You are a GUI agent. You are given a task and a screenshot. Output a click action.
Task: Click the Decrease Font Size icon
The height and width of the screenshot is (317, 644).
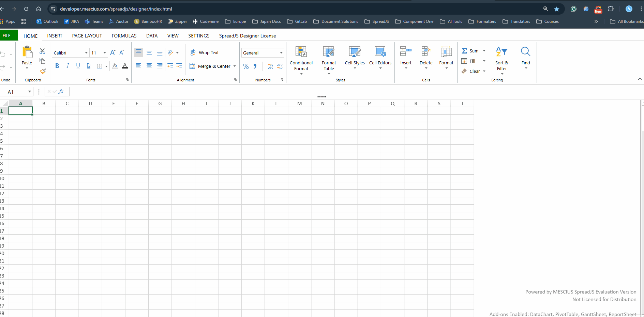tap(122, 52)
